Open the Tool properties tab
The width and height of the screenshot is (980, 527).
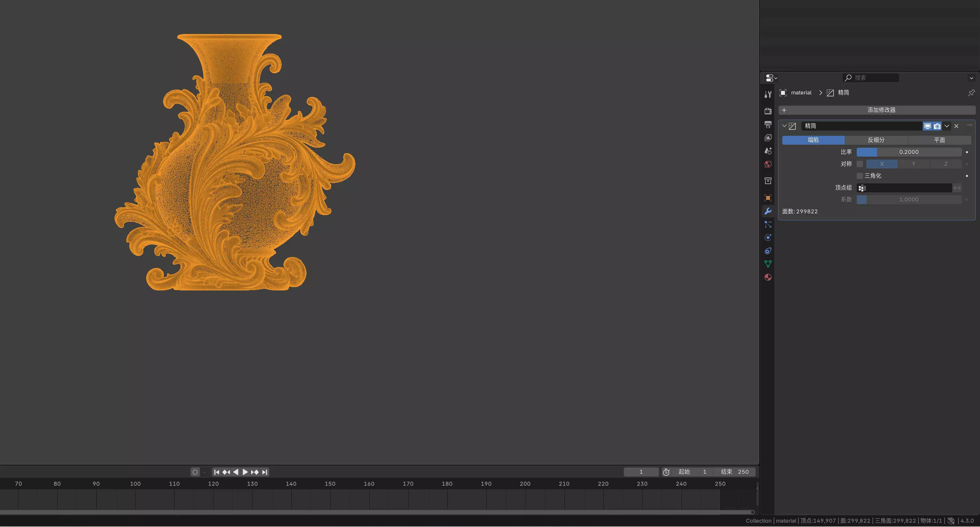[x=768, y=94]
